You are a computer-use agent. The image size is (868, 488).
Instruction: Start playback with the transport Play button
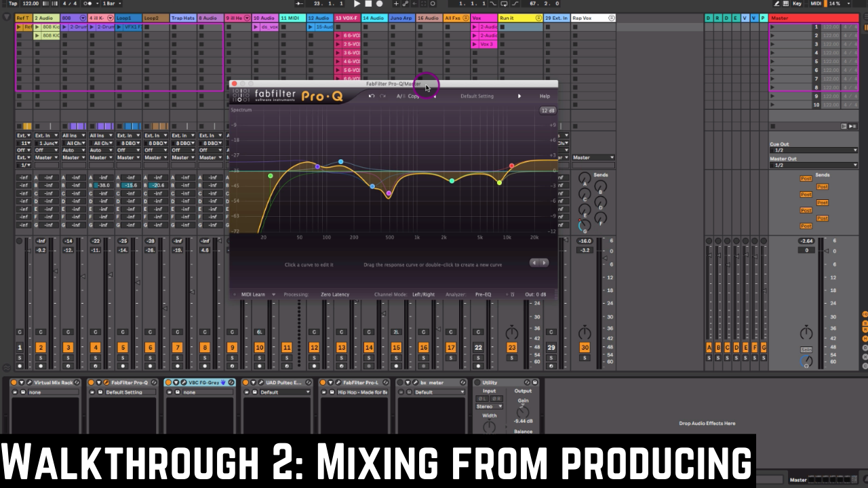point(357,4)
